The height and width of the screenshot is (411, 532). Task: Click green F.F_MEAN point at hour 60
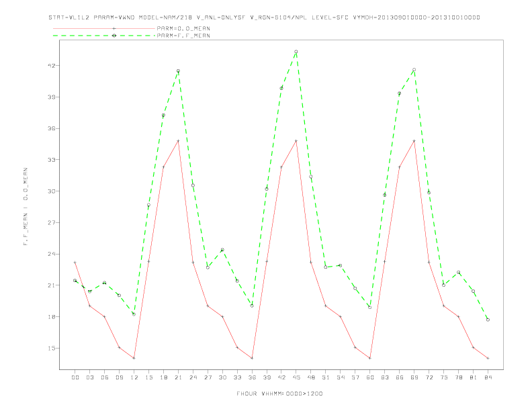(x=370, y=307)
